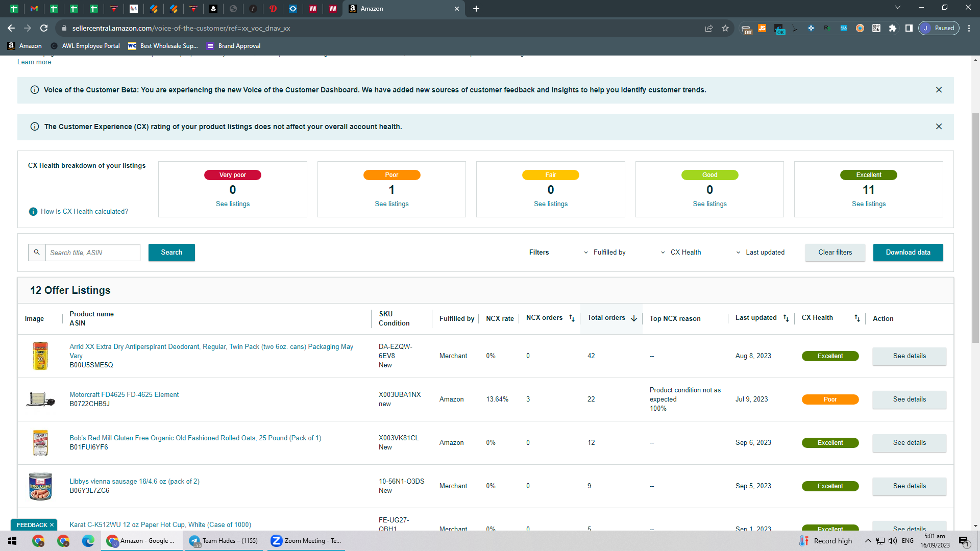
Task: Switch to Team Hades Telegram taskbar window
Action: point(225,541)
